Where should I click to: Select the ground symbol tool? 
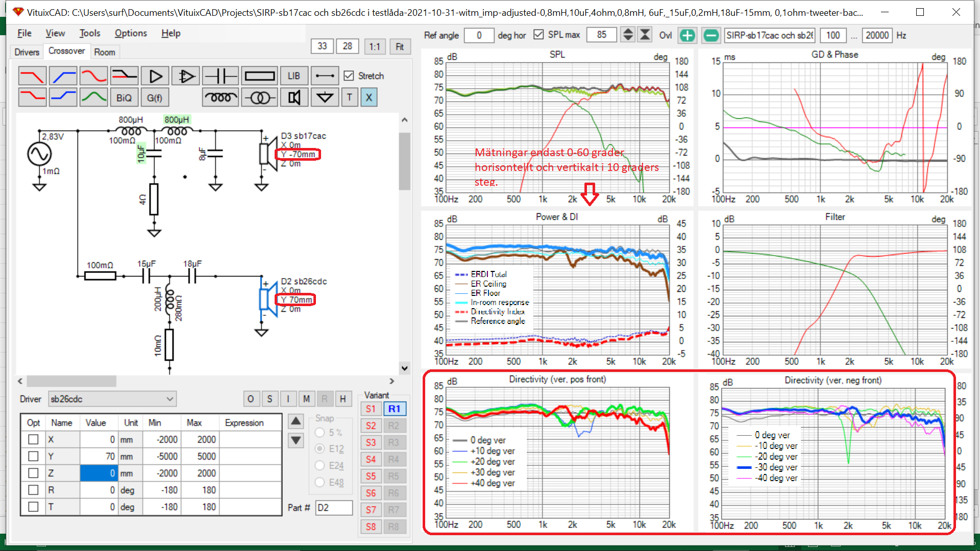pos(325,97)
